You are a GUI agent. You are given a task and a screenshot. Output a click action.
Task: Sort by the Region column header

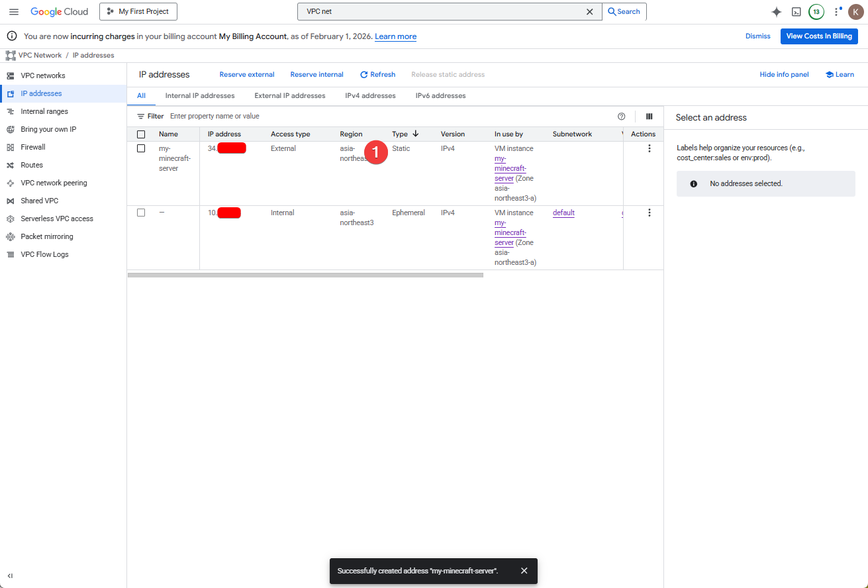pos(352,134)
